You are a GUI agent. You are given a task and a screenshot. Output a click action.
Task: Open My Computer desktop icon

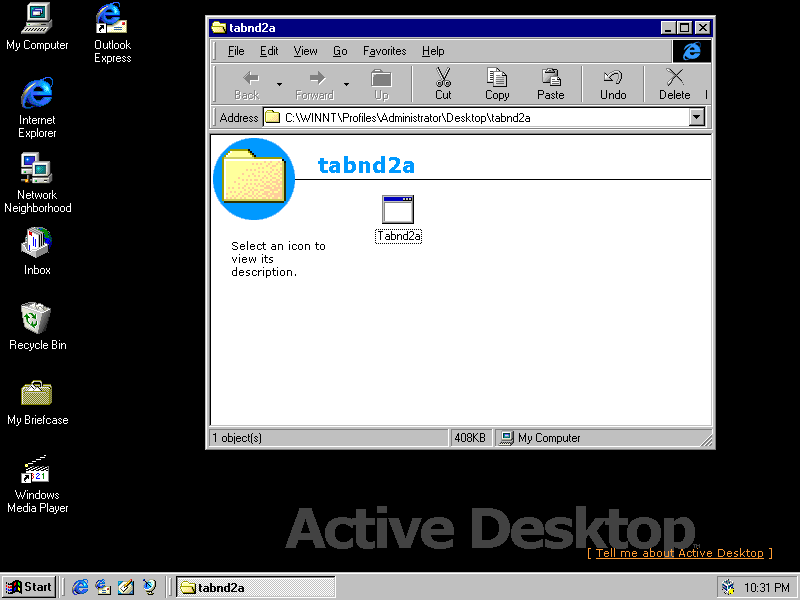coord(37,27)
